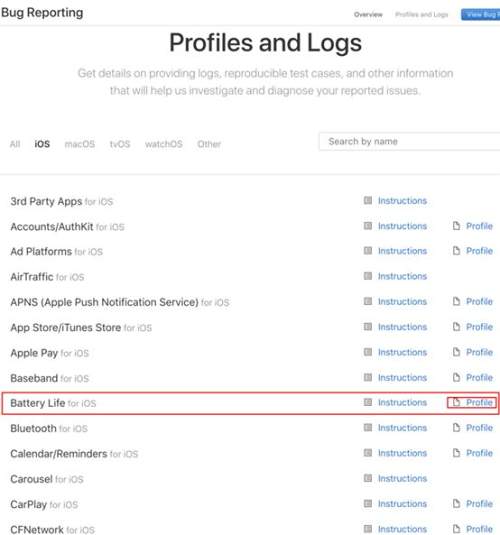Click the Instructions icon for App Store/iTunes Store

[368, 327]
